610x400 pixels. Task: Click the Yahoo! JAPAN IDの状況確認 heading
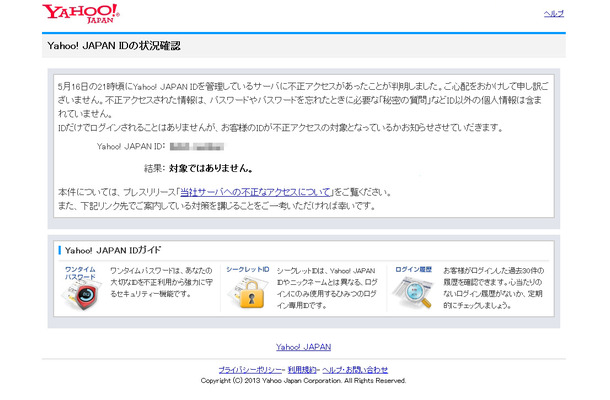(114, 46)
